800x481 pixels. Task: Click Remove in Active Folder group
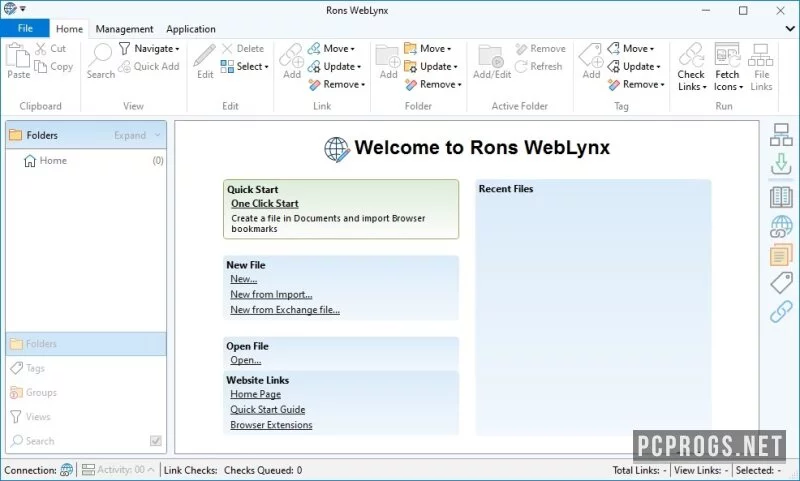(x=540, y=48)
